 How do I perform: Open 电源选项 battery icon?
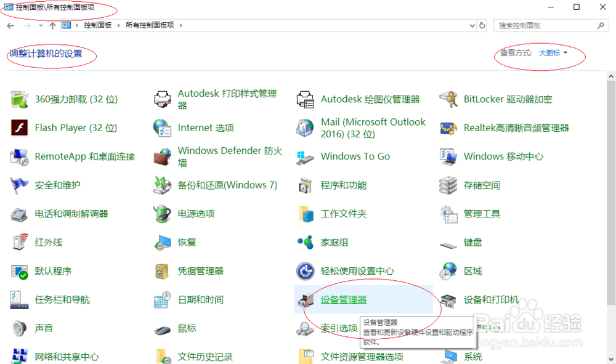(x=162, y=214)
